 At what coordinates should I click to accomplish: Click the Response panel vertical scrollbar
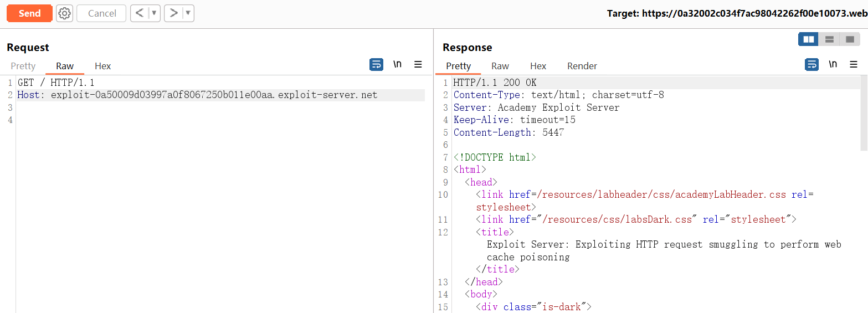point(864,114)
